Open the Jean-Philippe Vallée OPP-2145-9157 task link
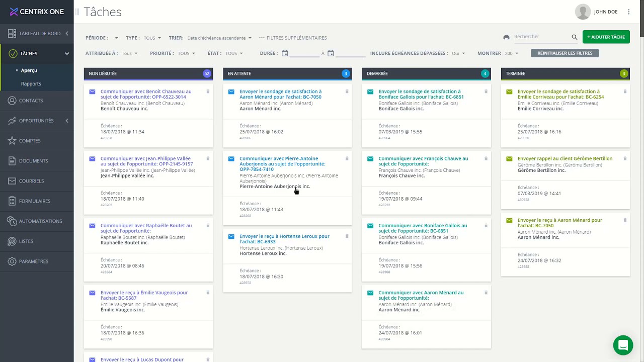 (146, 161)
